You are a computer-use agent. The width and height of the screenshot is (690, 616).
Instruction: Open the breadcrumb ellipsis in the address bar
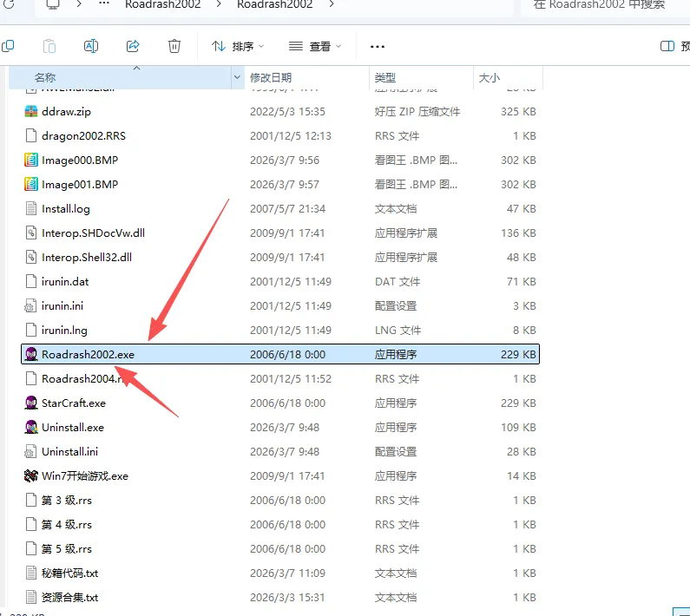pyautogui.click(x=104, y=3)
